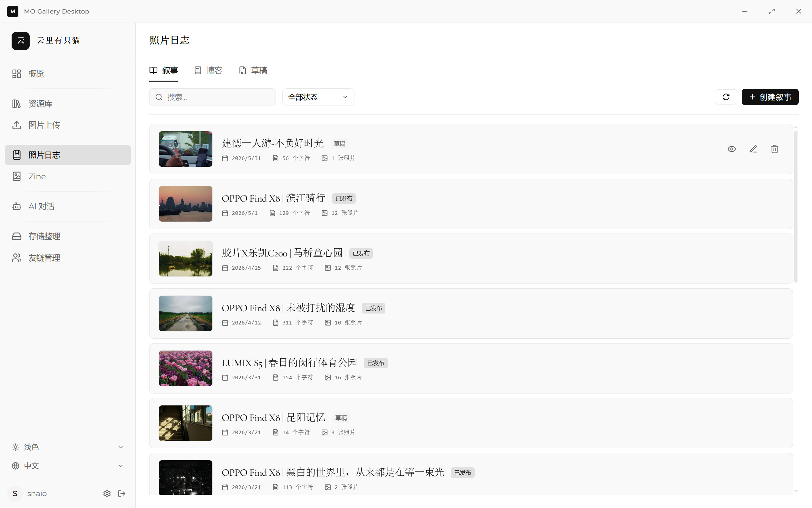Image resolution: width=812 pixels, height=508 pixels.
Task: Click the 草稿 badge on 建德一人游
Action: point(340,144)
